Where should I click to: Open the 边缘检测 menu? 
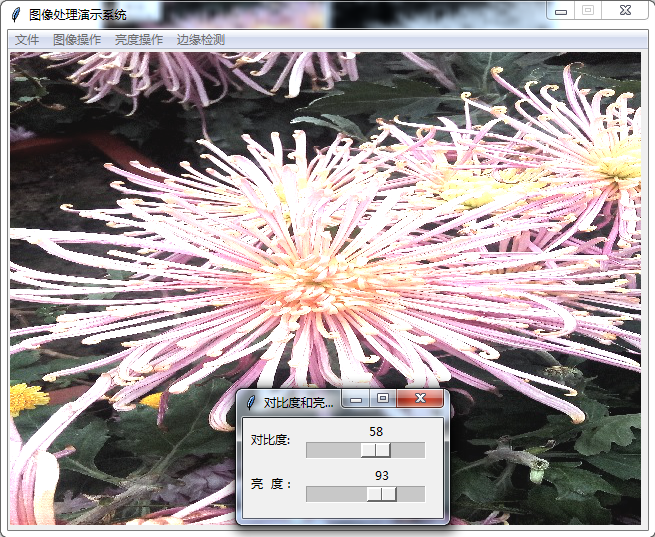tap(201, 40)
